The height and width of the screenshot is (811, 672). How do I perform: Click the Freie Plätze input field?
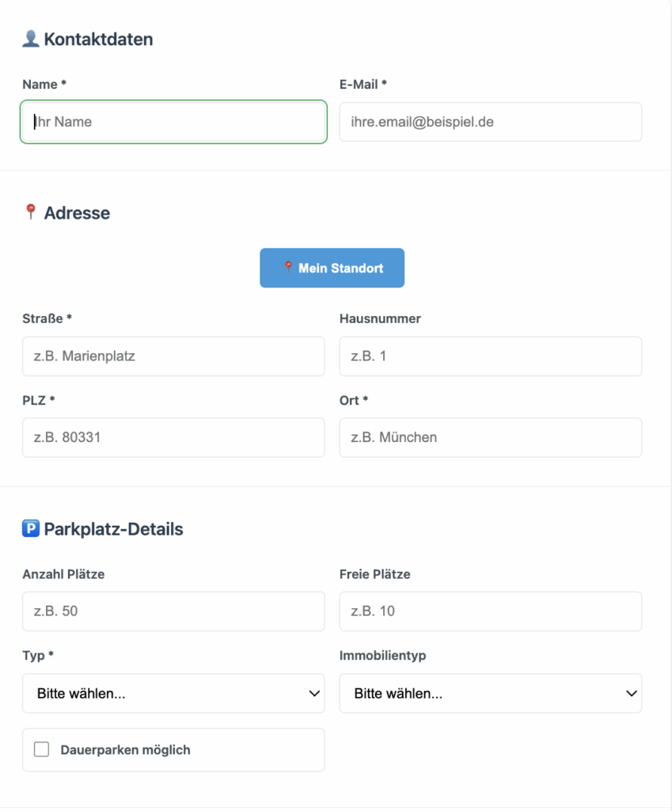pos(490,611)
